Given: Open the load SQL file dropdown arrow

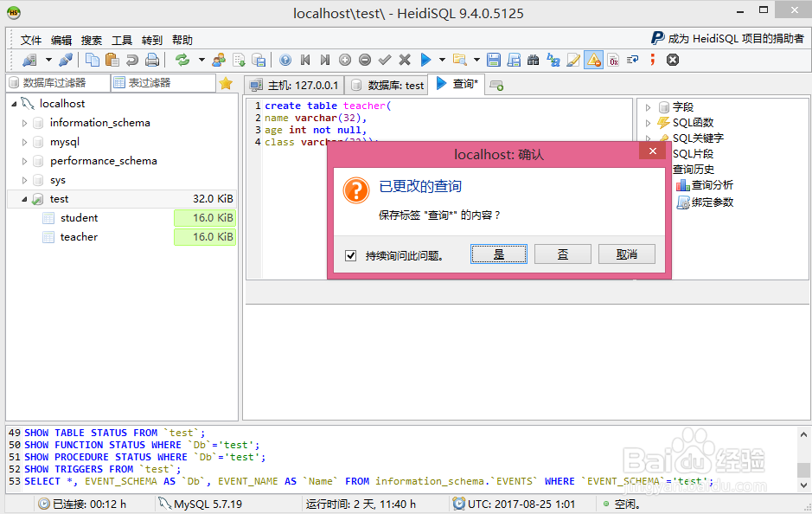Looking at the screenshot, I should 476,60.
